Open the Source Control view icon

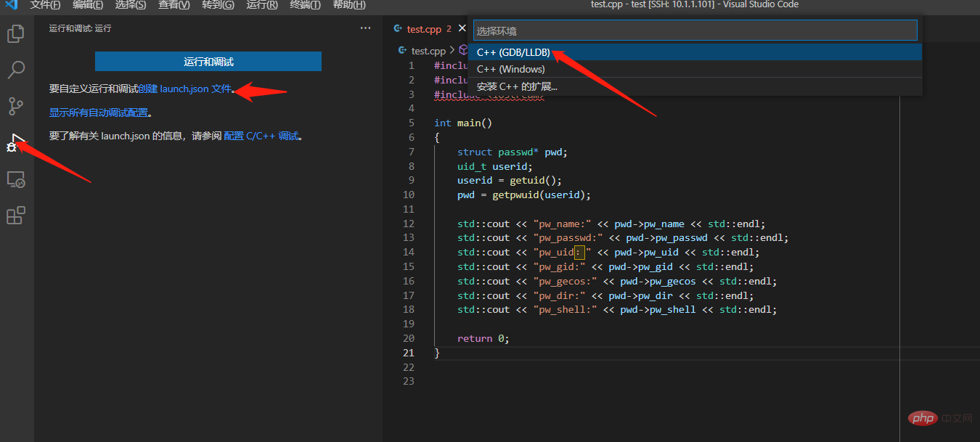point(15,106)
